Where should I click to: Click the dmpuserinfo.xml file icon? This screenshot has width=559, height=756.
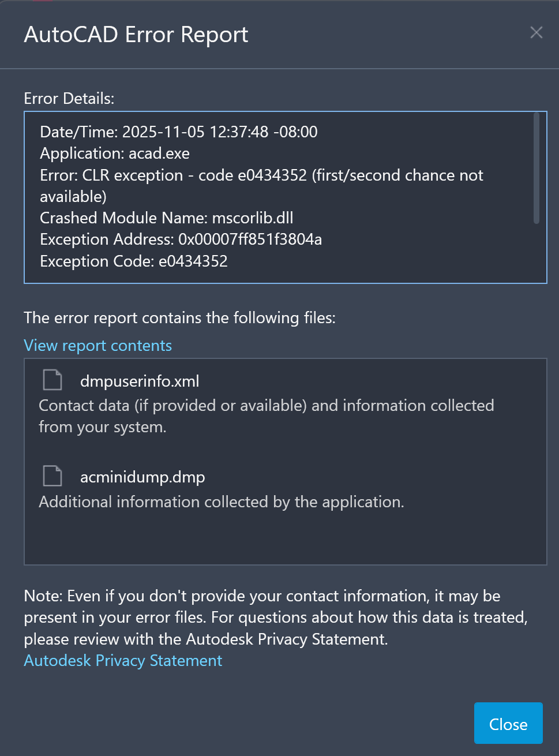(52, 380)
